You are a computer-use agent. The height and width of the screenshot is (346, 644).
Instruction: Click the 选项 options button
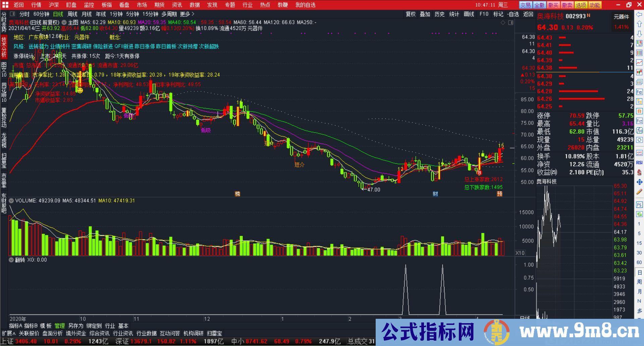click(581, 5)
